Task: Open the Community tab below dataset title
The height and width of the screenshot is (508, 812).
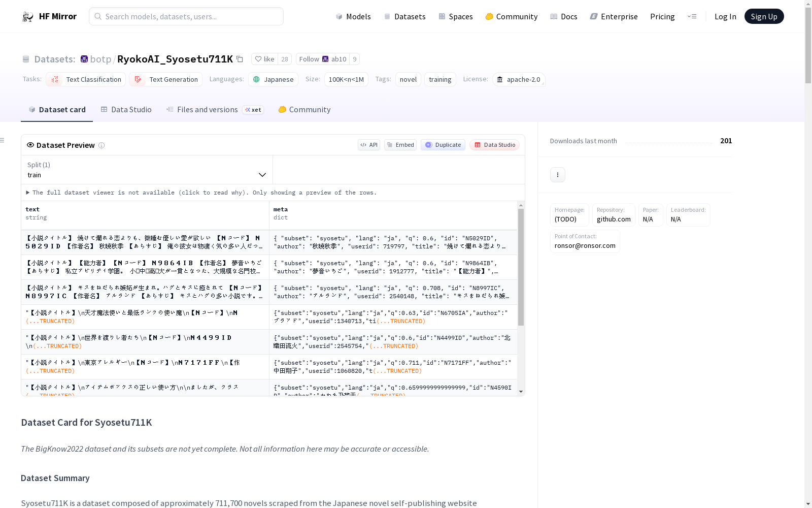Action: [304, 110]
